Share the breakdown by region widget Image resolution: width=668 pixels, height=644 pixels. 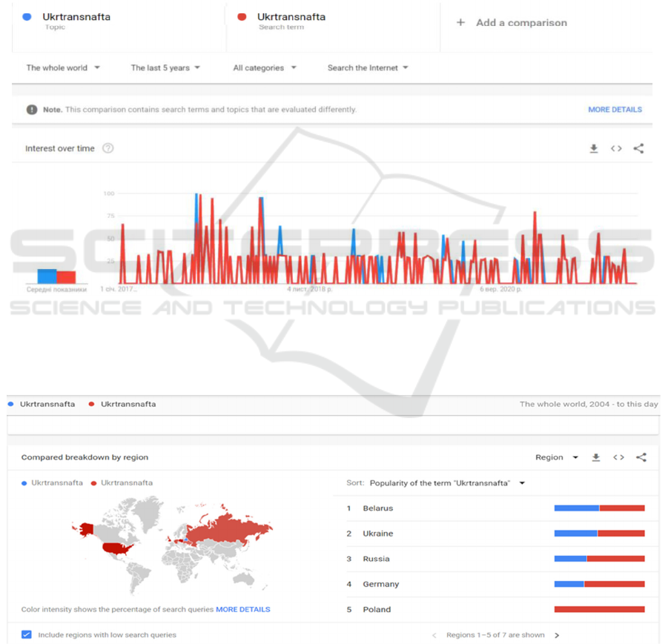point(641,457)
